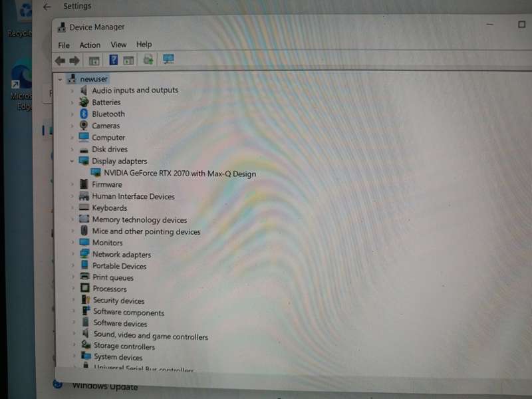The width and height of the screenshot is (532, 399).
Task: Expand the Network adapters category arrow
Action: 72,254
